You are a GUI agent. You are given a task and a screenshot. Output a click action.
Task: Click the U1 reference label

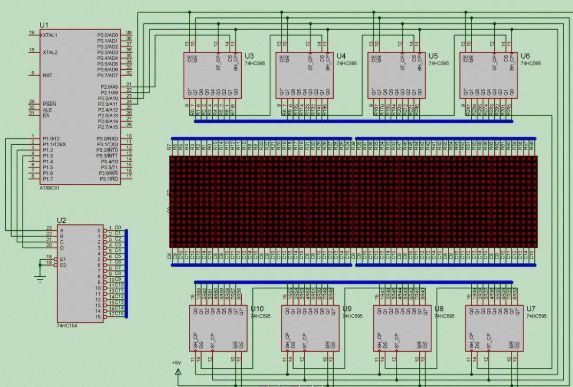[44, 25]
